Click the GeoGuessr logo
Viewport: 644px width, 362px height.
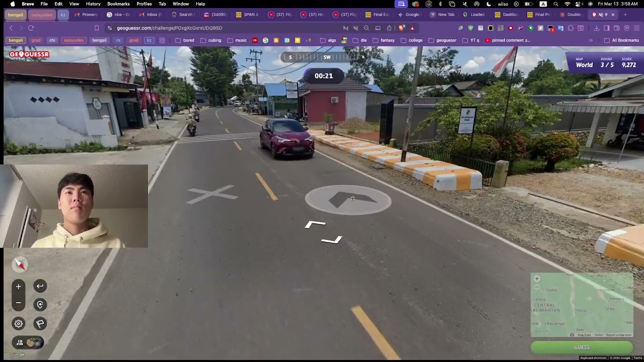click(x=29, y=54)
